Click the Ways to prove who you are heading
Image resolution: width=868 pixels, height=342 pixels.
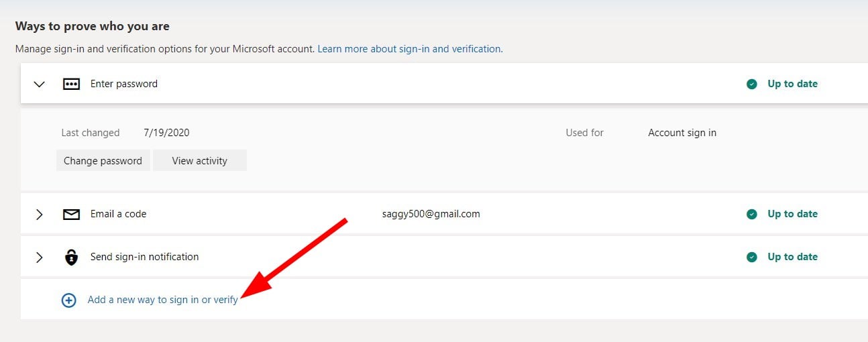point(93,27)
